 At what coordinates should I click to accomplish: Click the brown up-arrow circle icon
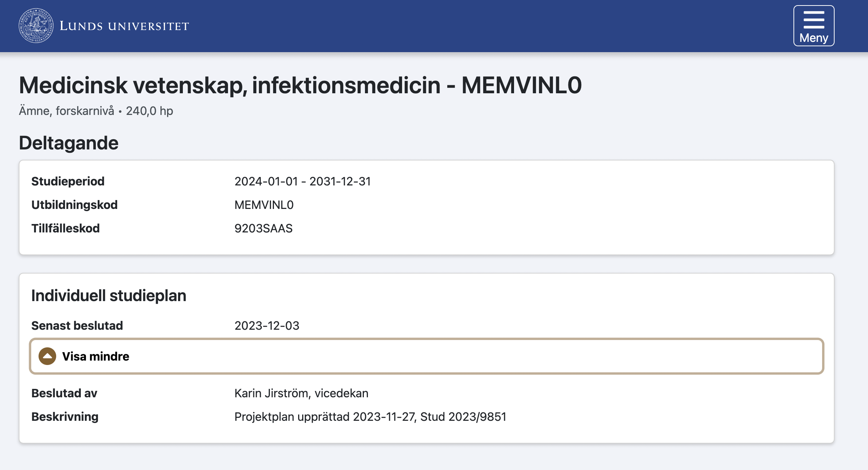47,356
